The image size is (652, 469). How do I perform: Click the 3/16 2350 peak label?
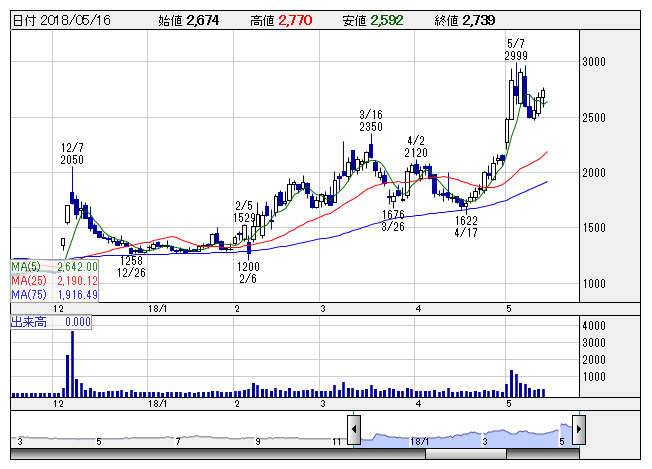click(x=371, y=121)
